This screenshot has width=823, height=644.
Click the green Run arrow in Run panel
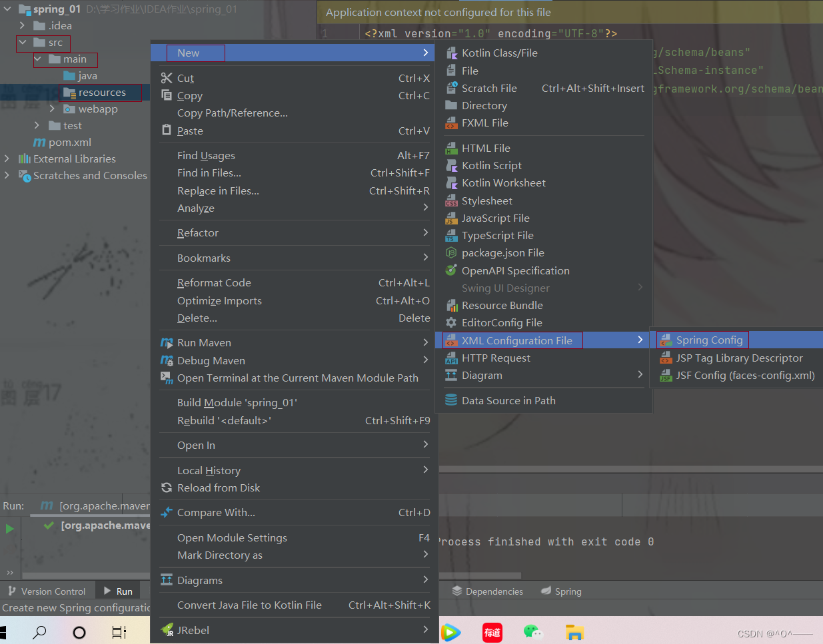pos(10,529)
